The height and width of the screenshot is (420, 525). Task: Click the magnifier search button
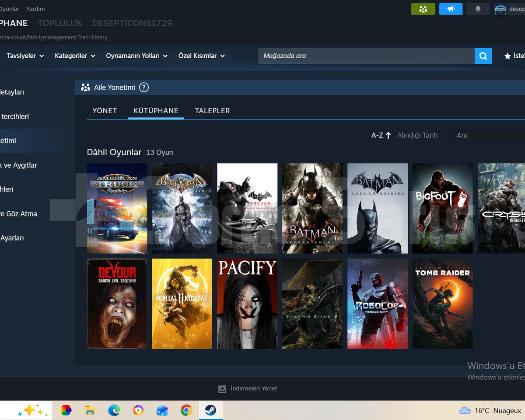click(x=483, y=56)
